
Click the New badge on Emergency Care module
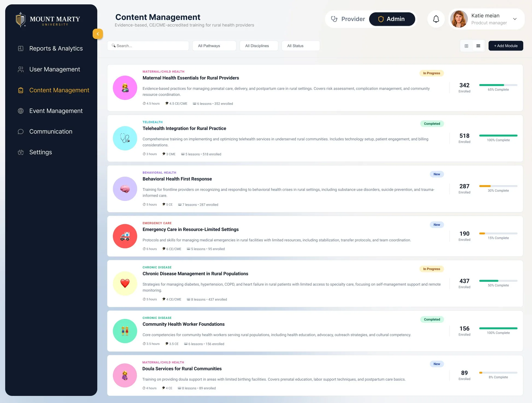(x=437, y=225)
